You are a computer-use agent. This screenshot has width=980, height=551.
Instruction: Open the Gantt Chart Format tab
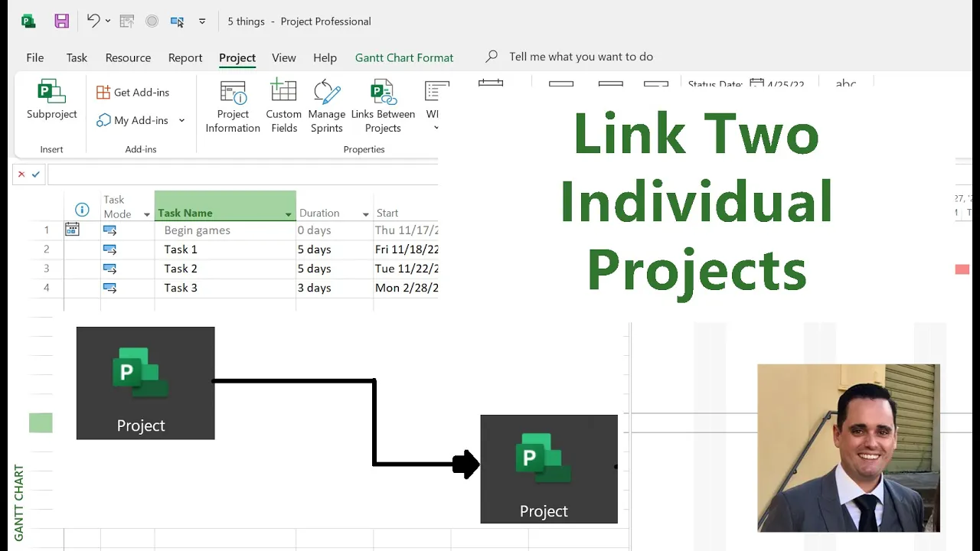pos(404,57)
